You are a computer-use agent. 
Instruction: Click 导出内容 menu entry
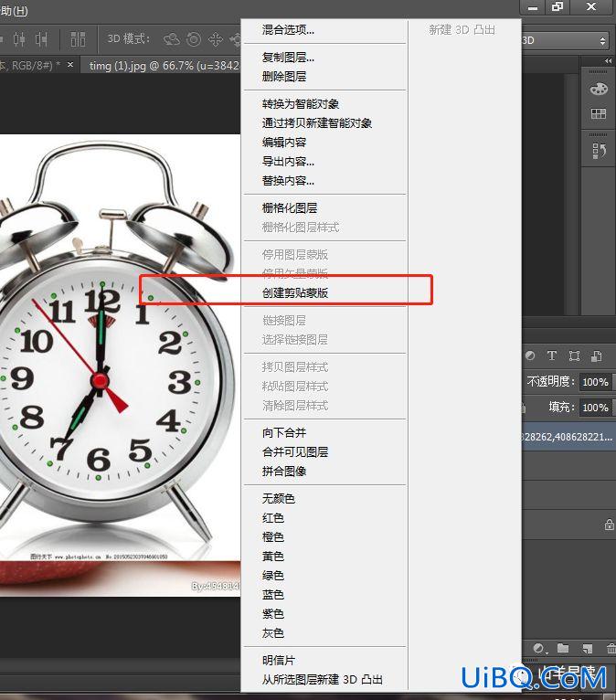(324, 162)
